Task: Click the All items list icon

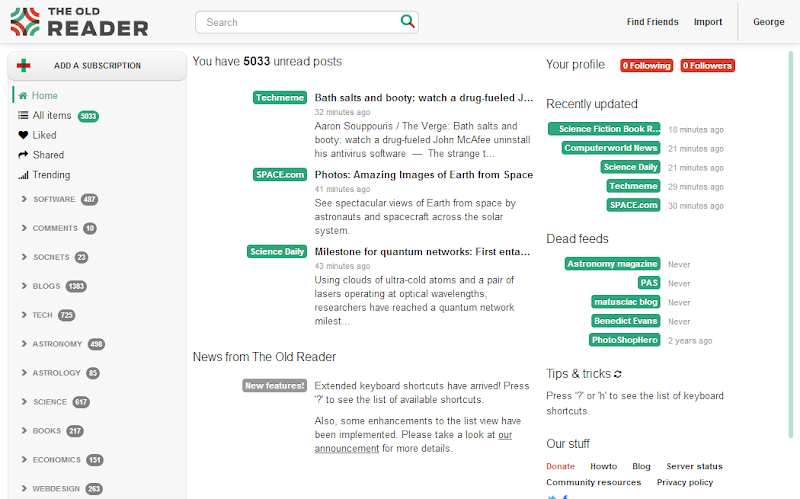Action: [23, 116]
